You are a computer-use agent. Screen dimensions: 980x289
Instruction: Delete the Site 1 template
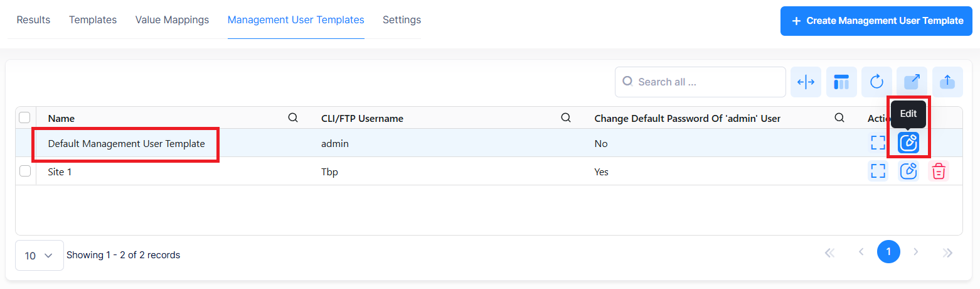coord(938,171)
